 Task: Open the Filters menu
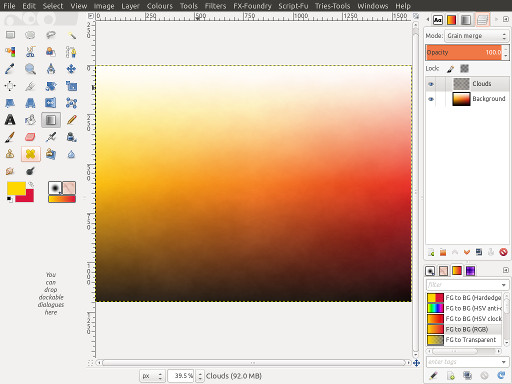[x=215, y=6]
